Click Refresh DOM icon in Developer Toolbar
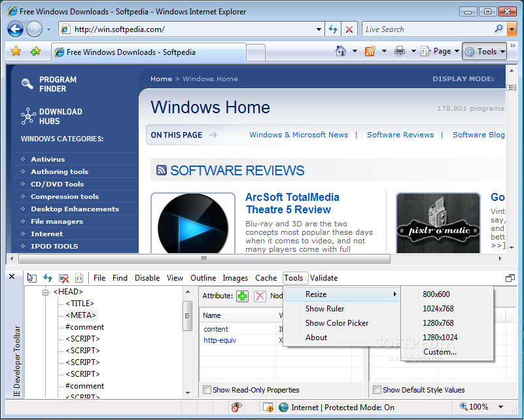The image size is (524, 420). (48, 277)
